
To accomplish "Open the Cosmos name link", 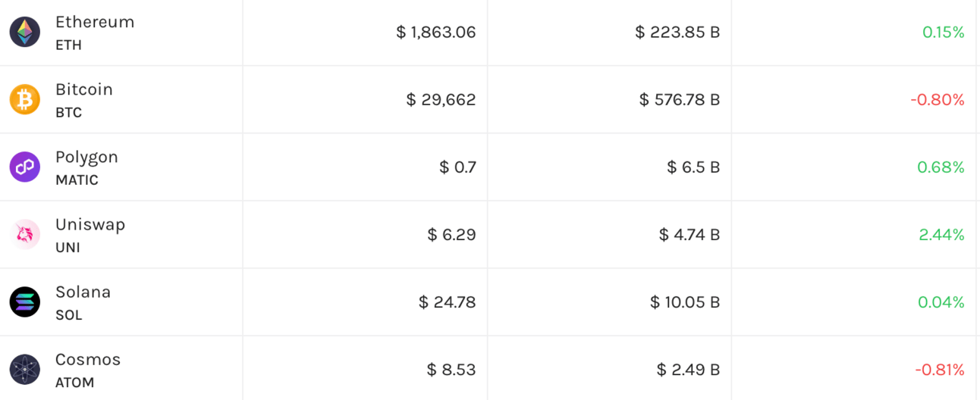I will [88, 359].
